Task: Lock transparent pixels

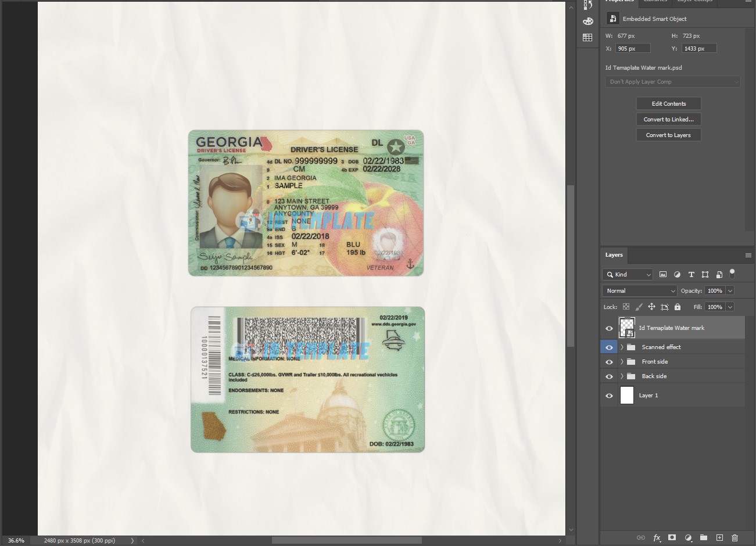Action: coord(626,307)
